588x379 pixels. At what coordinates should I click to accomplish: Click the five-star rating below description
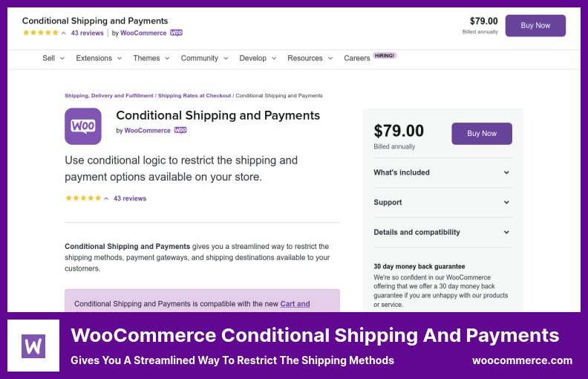pyautogui.click(x=83, y=198)
